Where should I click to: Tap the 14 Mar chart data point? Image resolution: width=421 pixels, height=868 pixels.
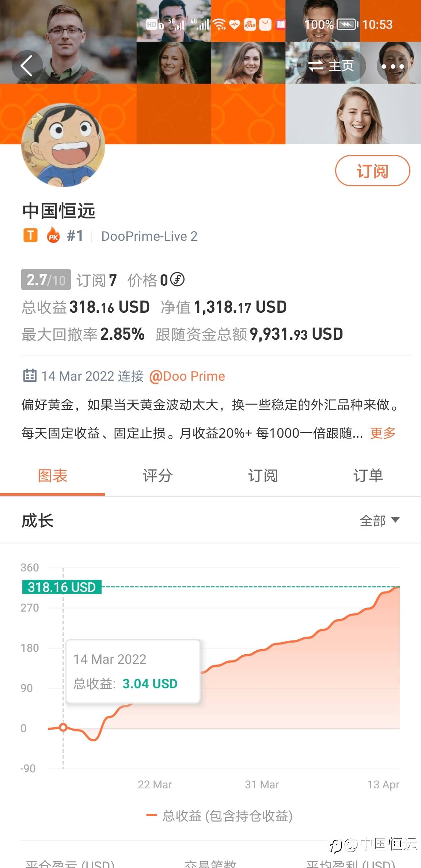(63, 727)
